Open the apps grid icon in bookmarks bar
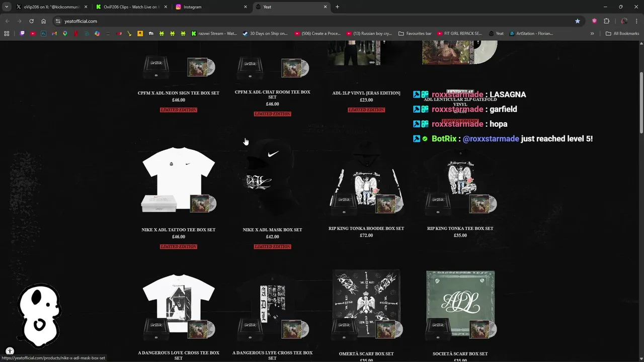The height and width of the screenshot is (362, 644). pyautogui.click(x=7, y=34)
